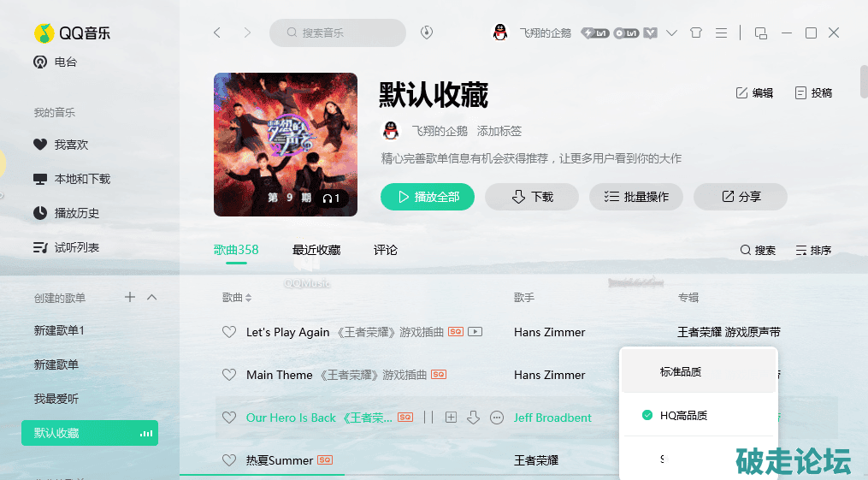
Task: Click the 搜索音乐 search field
Action: tap(338, 33)
